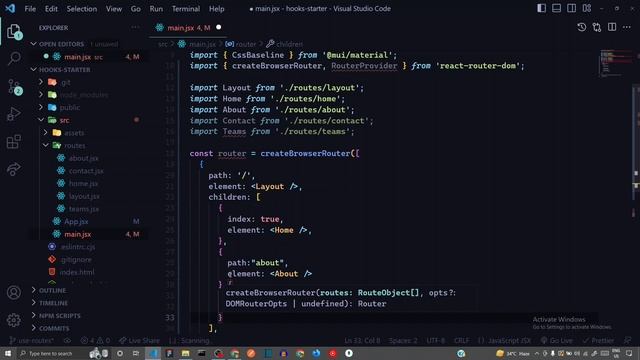
Task: Open the Terminal menu
Action: [186, 9]
